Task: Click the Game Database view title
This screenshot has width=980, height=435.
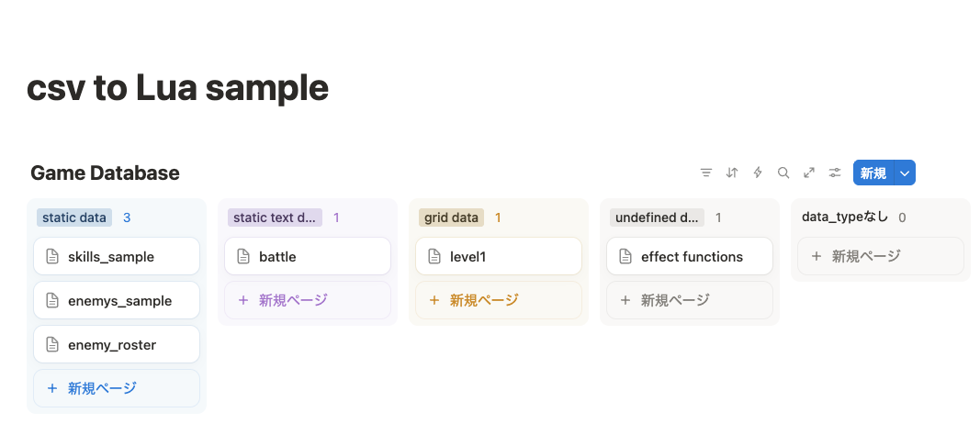Action: click(x=105, y=173)
